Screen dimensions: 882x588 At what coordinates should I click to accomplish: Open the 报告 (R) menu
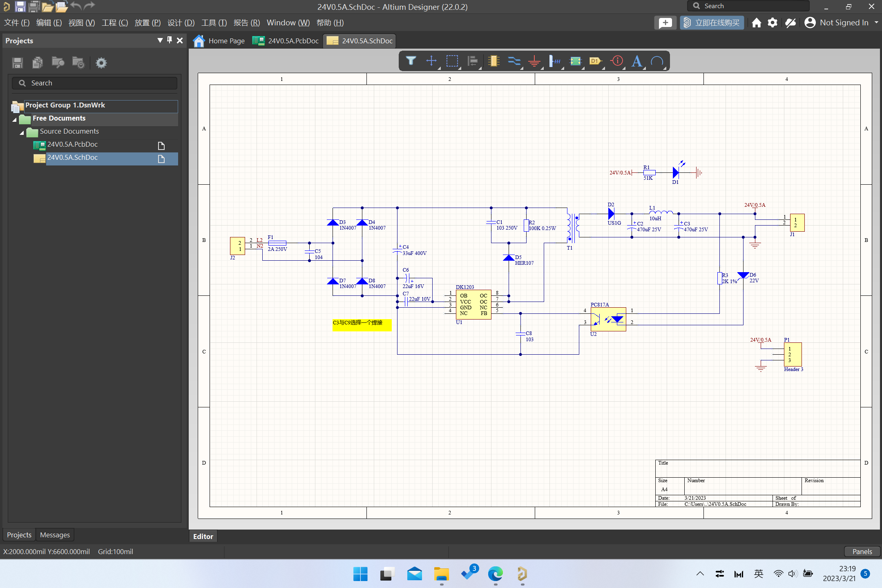[x=247, y=23]
